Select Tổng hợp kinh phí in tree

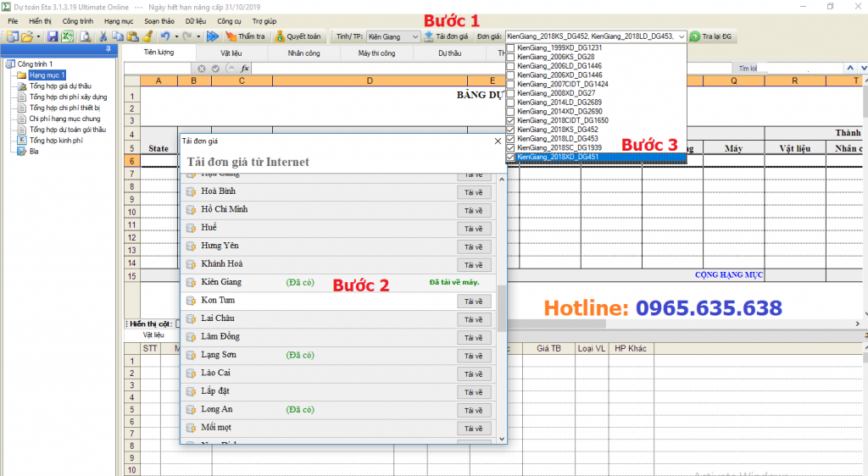[55, 141]
